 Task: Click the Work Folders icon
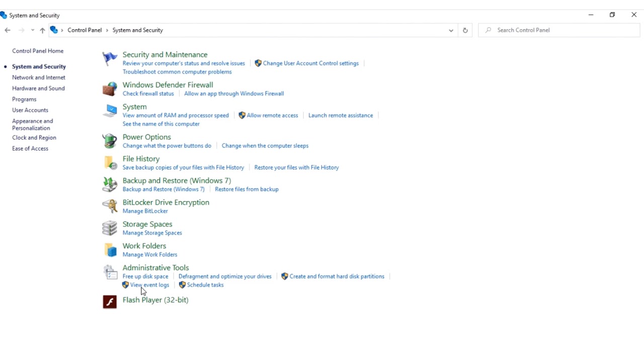[110, 250]
